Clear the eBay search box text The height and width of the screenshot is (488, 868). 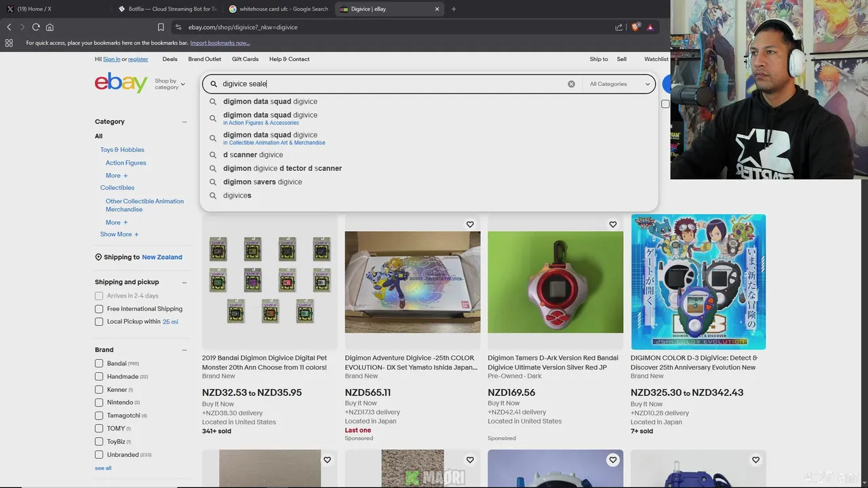click(571, 84)
